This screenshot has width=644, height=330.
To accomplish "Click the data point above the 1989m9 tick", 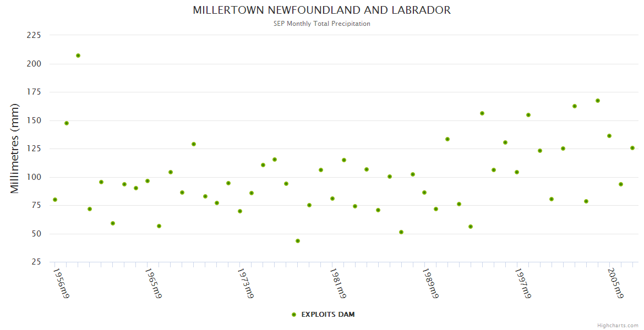I will pyautogui.click(x=424, y=193).
